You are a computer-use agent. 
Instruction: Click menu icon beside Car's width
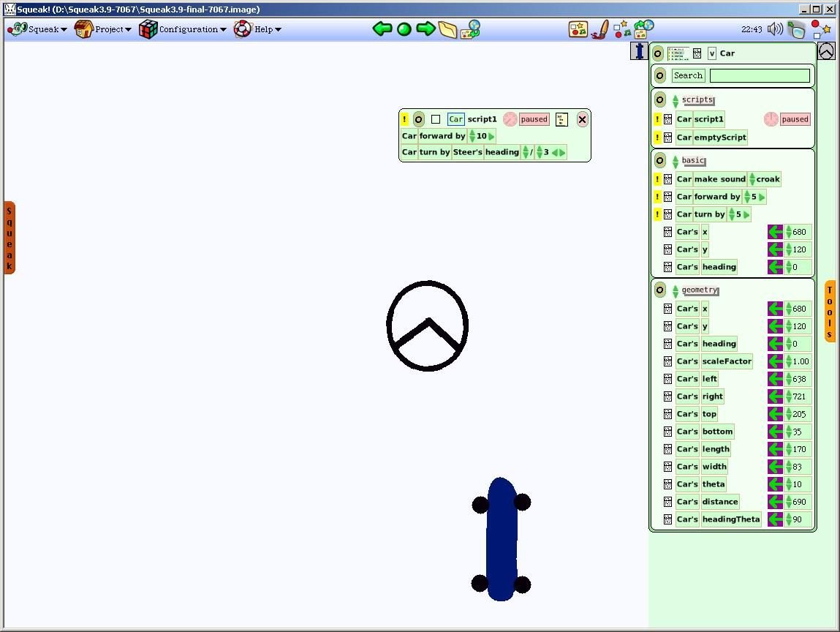pyautogui.click(x=667, y=467)
